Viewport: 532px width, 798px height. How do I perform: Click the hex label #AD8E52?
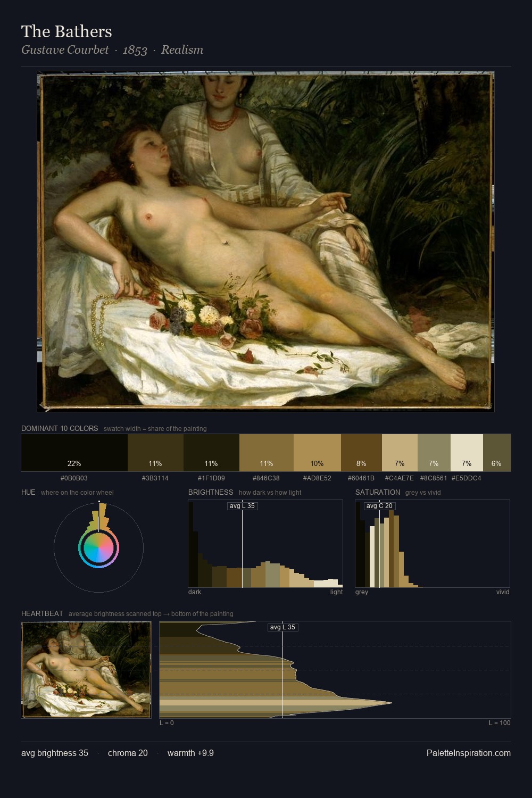[317, 478]
